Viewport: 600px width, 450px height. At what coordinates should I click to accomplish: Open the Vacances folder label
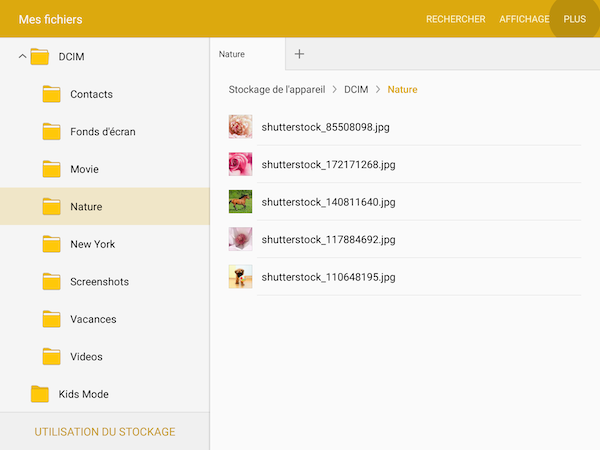[93, 319]
